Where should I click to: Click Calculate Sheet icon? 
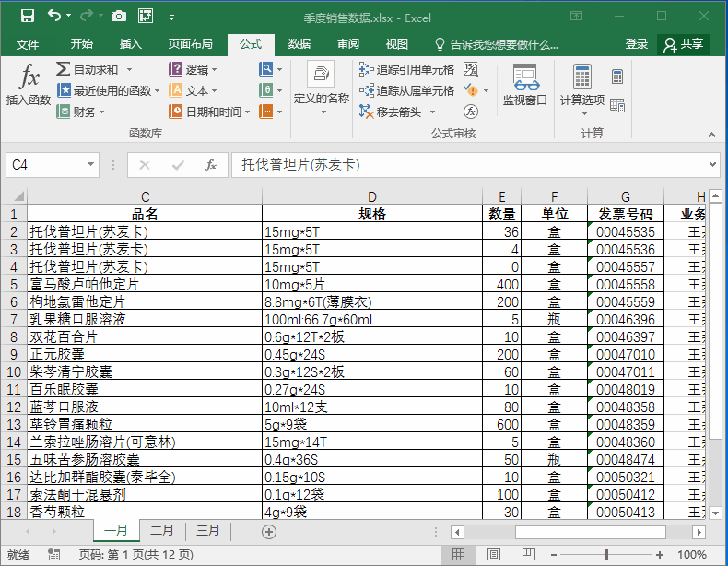[617, 105]
